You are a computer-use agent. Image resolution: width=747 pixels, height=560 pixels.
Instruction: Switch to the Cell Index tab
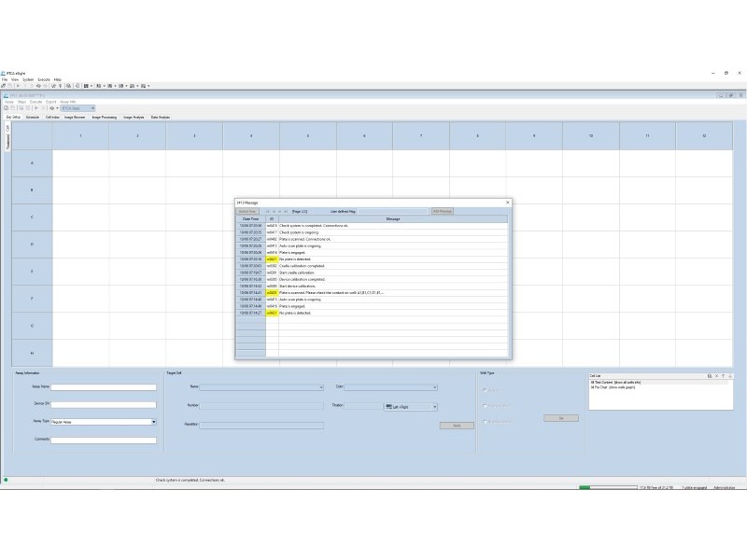coord(52,118)
